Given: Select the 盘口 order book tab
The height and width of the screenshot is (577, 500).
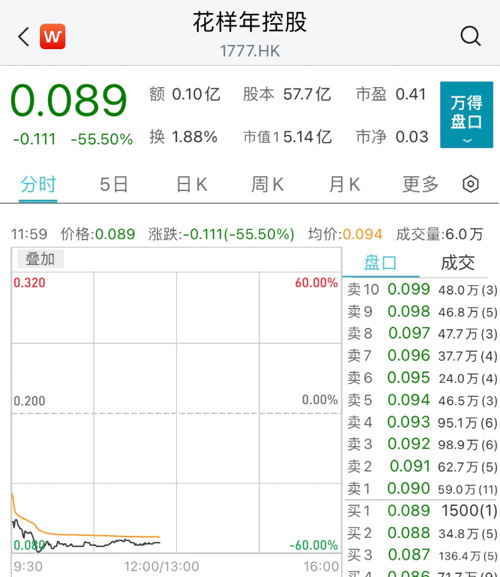Looking at the screenshot, I should [x=380, y=263].
